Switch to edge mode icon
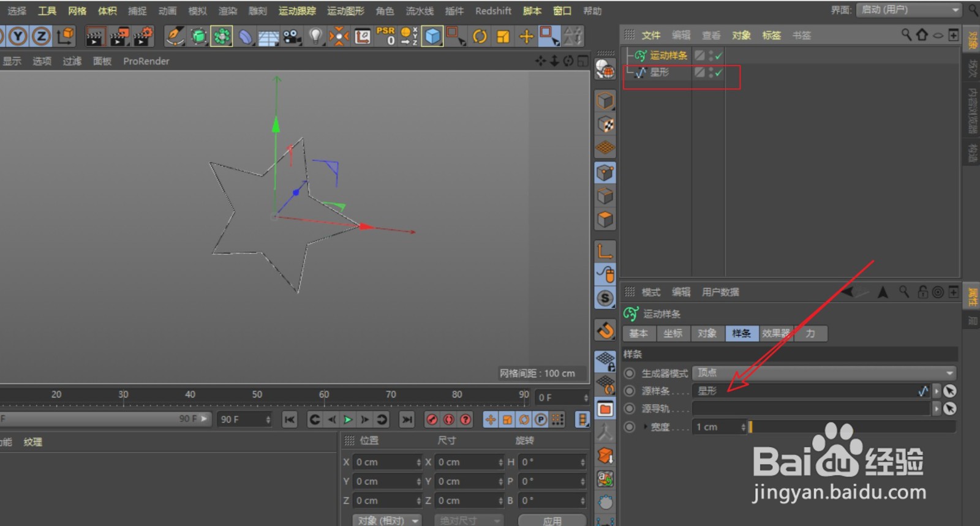 pos(605,197)
